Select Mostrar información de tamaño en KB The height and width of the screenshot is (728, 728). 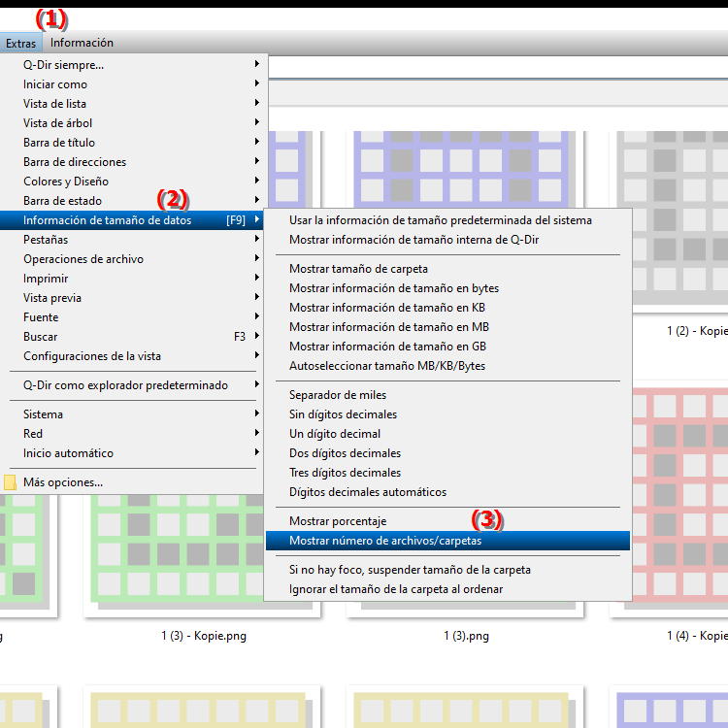[447, 308]
